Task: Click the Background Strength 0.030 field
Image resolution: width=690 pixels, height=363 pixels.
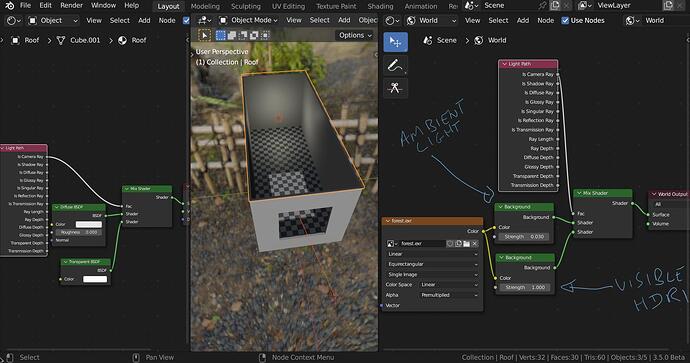Action: pos(525,237)
